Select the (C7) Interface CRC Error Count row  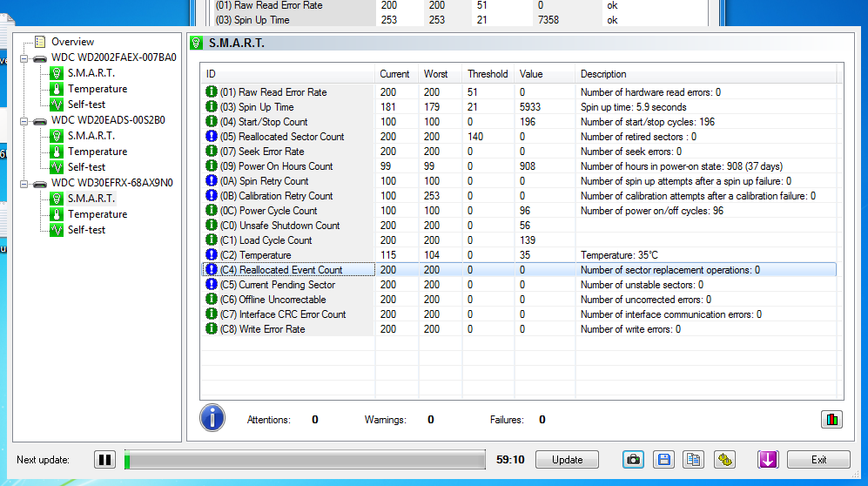[519, 314]
